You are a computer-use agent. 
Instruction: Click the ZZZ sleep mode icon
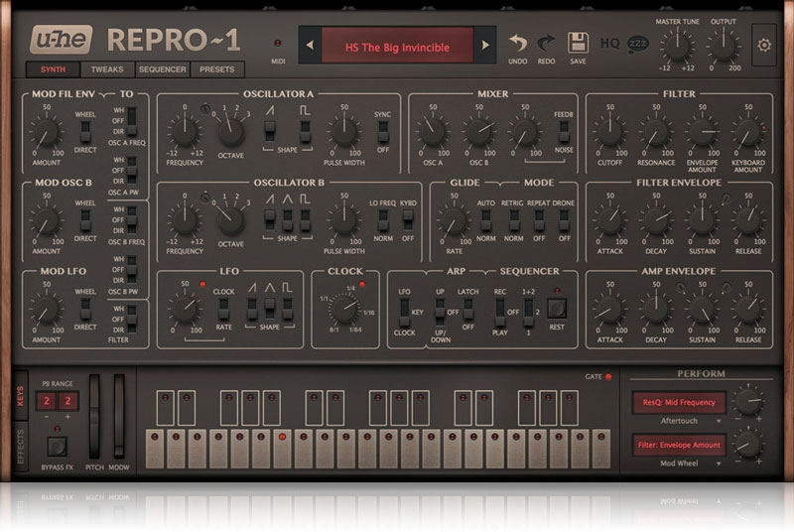pos(637,45)
